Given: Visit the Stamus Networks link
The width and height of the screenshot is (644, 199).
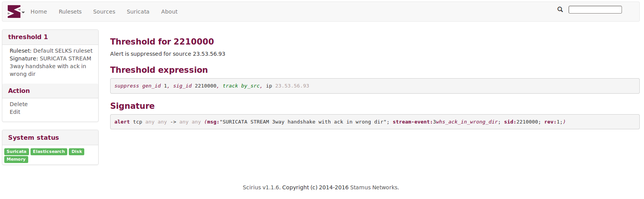Looking at the screenshot, I should pos(374,187).
